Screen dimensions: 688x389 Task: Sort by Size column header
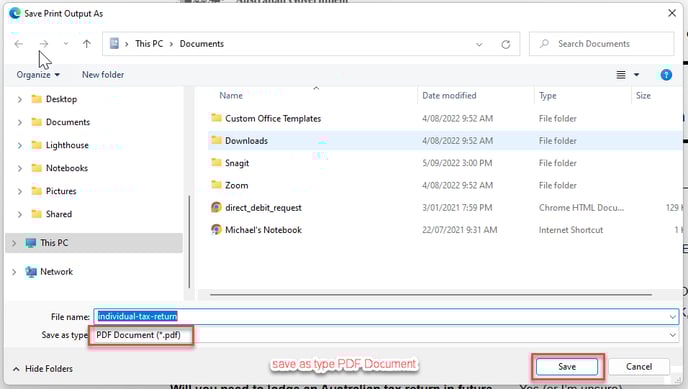(643, 96)
